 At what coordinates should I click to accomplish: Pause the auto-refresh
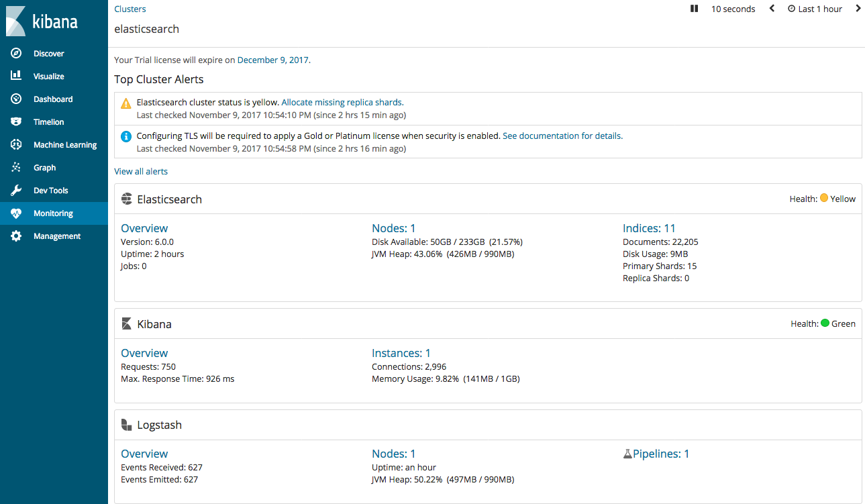point(695,9)
